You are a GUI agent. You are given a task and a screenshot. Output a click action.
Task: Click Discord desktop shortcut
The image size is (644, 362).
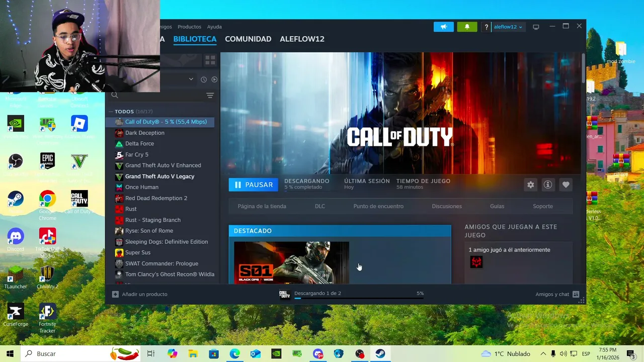tap(16, 240)
